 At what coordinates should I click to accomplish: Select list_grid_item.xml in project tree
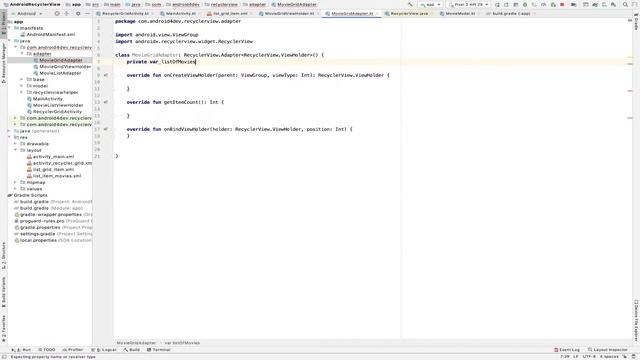point(53,169)
